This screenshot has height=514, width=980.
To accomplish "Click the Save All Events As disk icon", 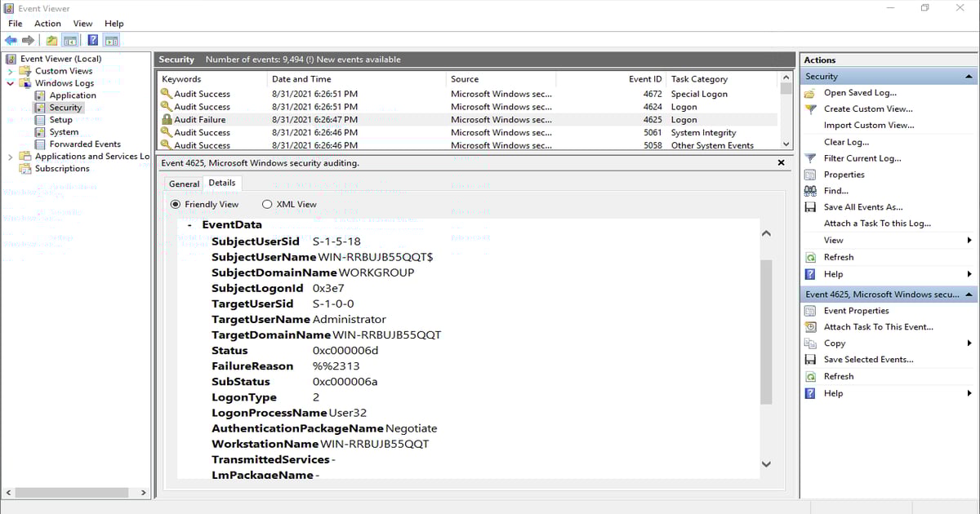I will tap(810, 206).
